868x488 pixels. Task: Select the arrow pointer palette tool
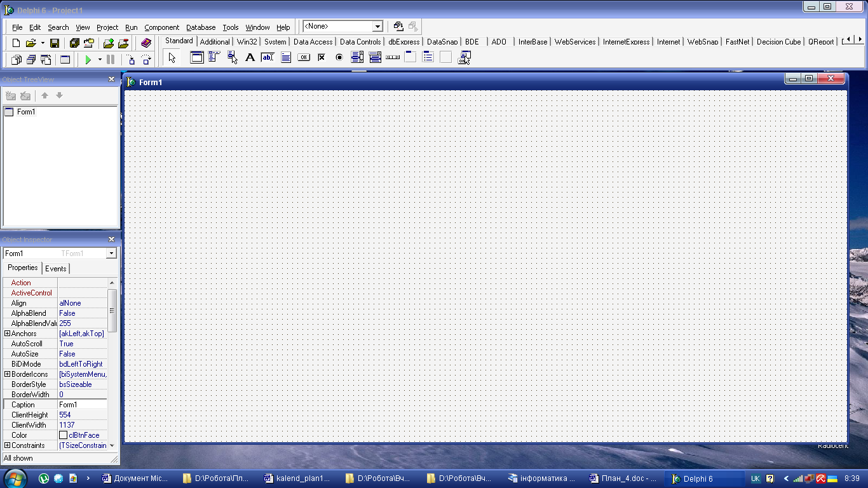tap(172, 58)
